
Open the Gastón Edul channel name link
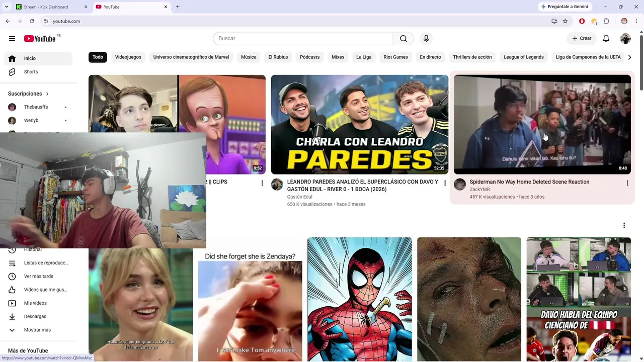(300, 197)
